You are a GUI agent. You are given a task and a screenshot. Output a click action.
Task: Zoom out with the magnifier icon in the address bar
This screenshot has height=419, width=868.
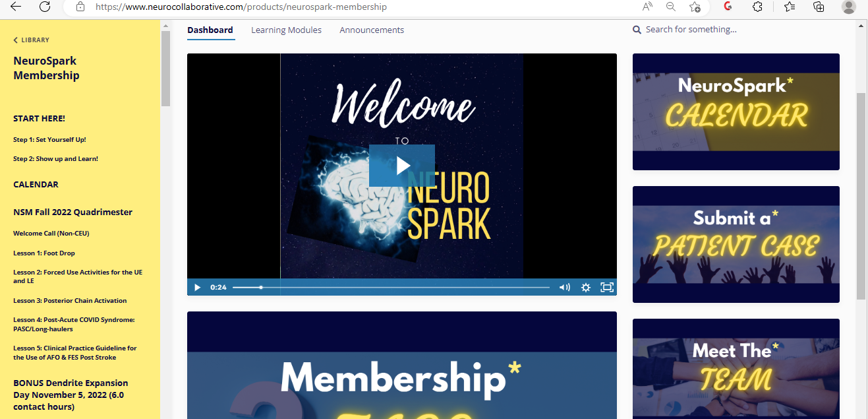pos(671,7)
